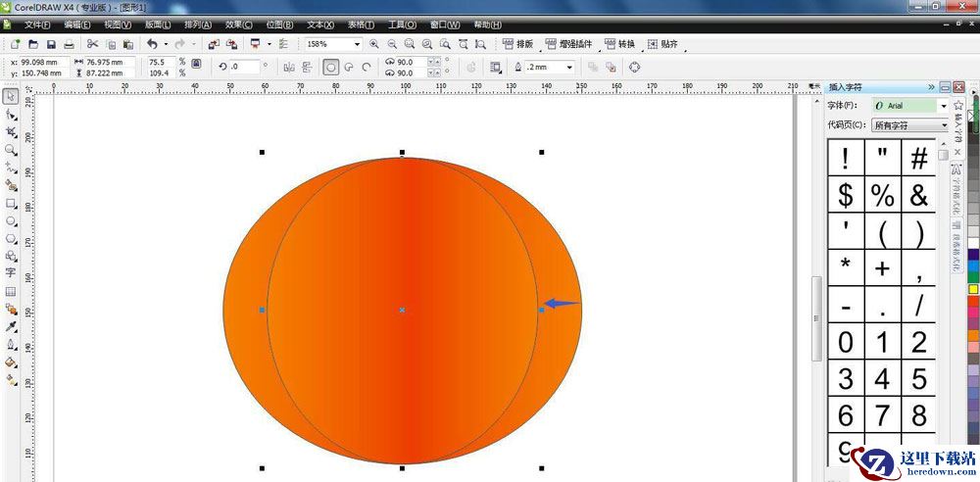The width and height of the screenshot is (980, 482).
Task: Open the 文件(F) menu
Action: pos(37,25)
